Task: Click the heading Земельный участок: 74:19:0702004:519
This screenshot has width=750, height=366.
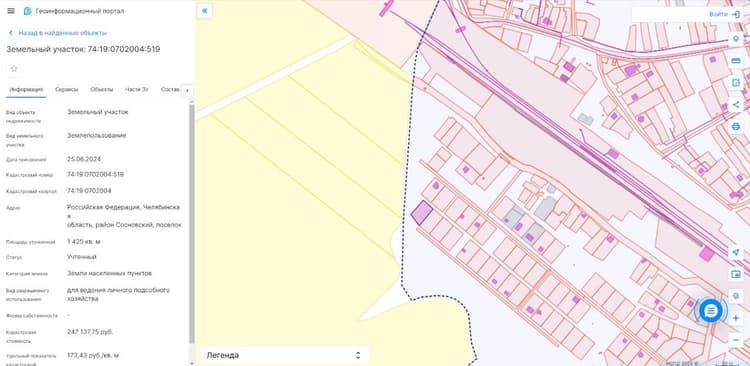Action: (83, 49)
